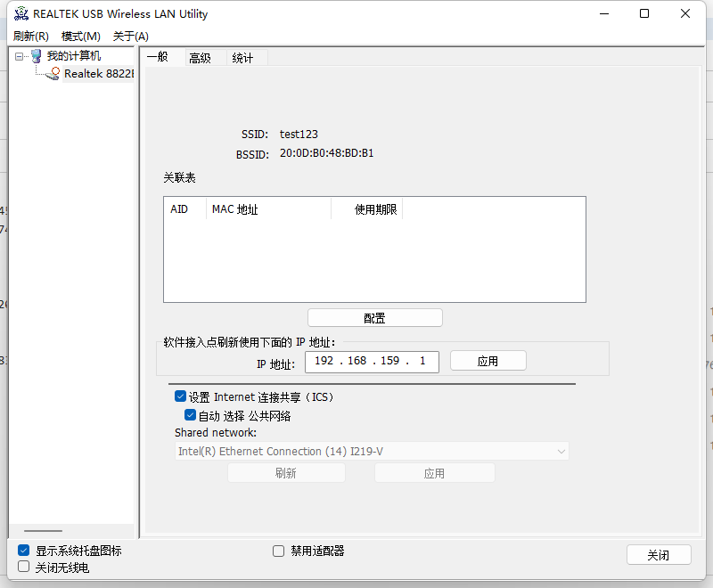713x588 pixels.
Task: Click the AID column header
Action: click(x=184, y=209)
